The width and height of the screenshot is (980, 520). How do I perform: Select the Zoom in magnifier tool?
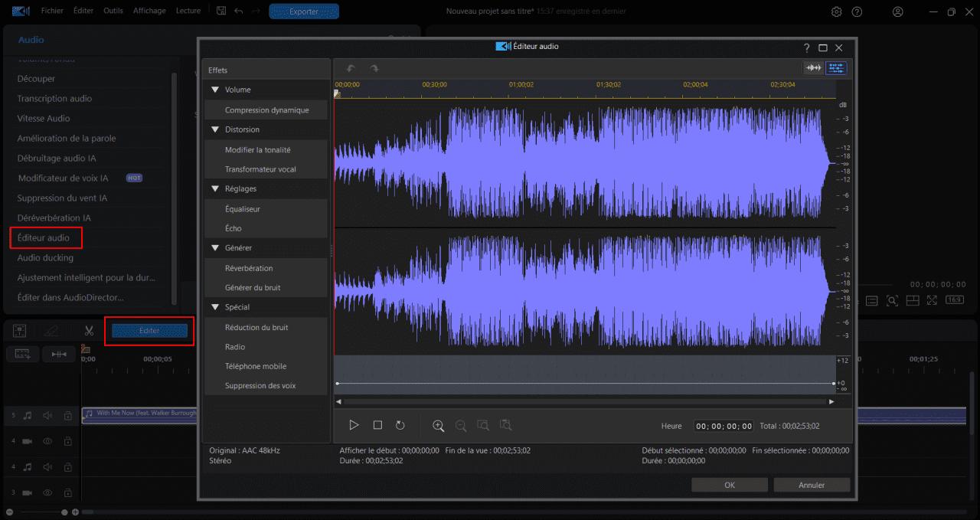(439, 425)
